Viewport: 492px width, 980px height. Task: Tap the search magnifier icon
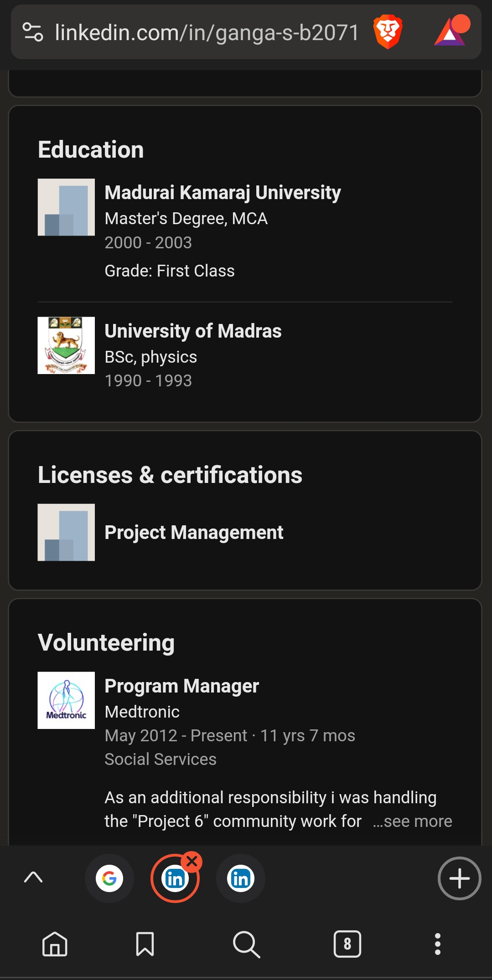tap(246, 944)
